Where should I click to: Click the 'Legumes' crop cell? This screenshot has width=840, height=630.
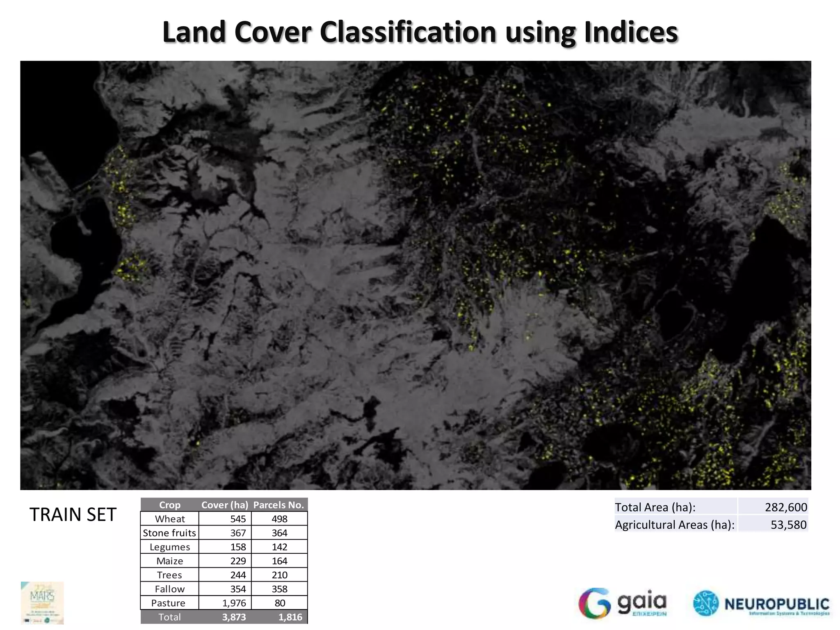coord(170,547)
